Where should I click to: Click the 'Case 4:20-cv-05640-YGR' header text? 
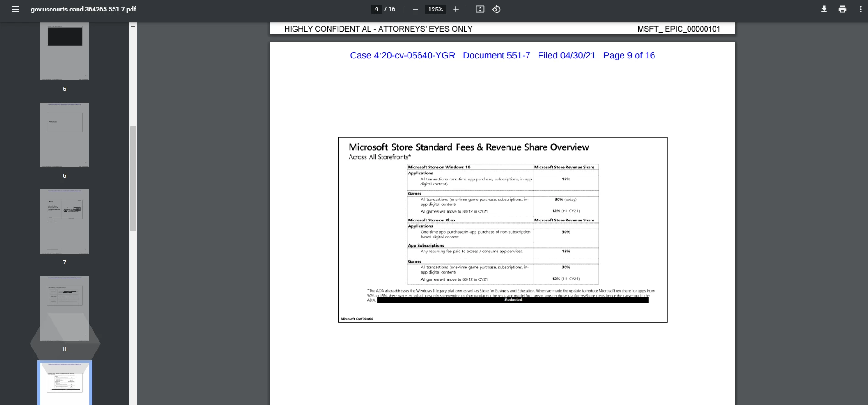pyautogui.click(x=403, y=56)
